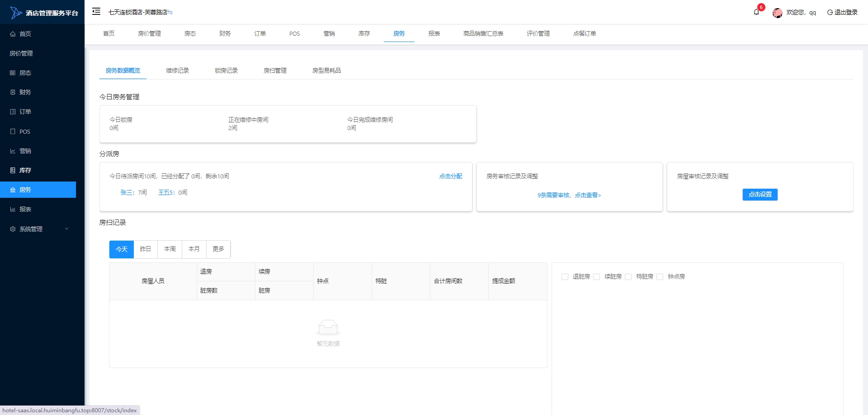Click the user avatar icon
868x415 pixels.
pyautogui.click(x=777, y=13)
